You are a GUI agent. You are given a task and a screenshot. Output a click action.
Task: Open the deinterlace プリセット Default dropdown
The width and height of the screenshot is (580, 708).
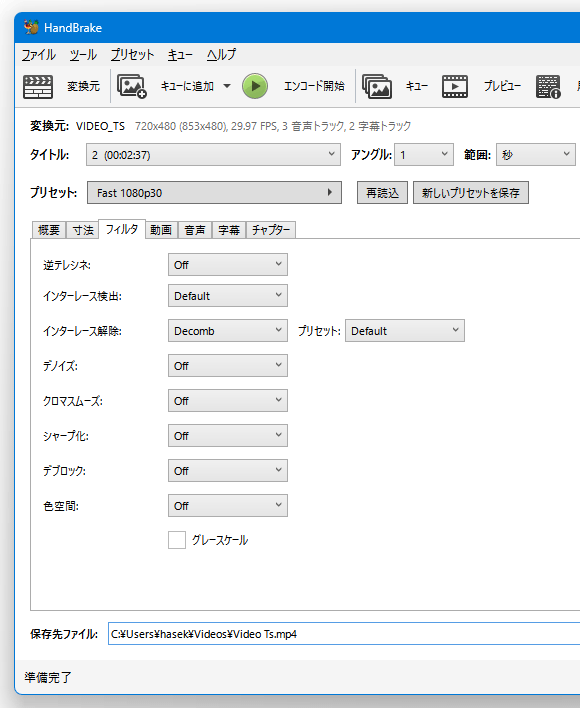coord(404,331)
